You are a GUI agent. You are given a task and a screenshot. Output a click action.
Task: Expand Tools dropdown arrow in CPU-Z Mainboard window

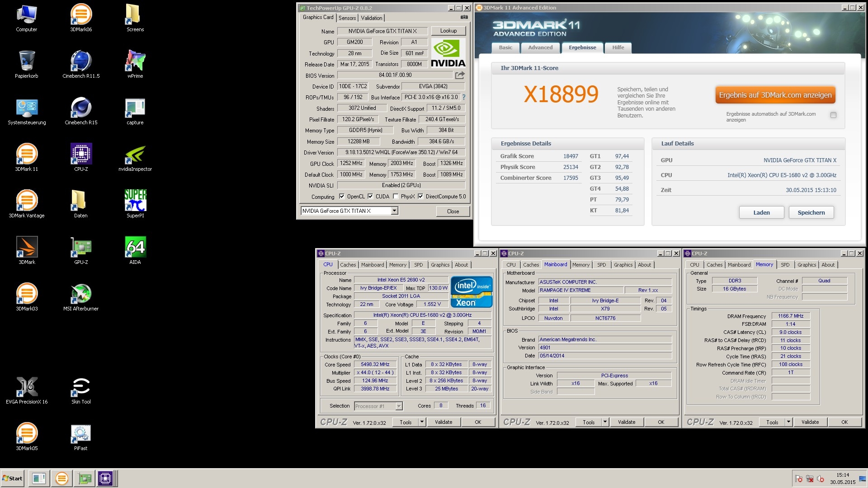coord(605,422)
